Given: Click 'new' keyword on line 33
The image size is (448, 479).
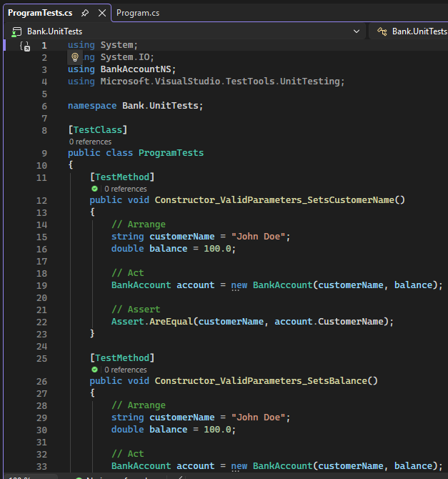Looking at the screenshot, I should pyautogui.click(x=239, y=466).
